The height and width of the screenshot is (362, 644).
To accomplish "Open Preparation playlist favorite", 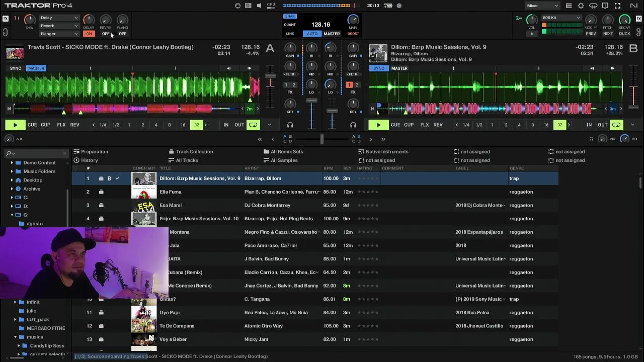I will pyautogui.click(x=91, y=151).
